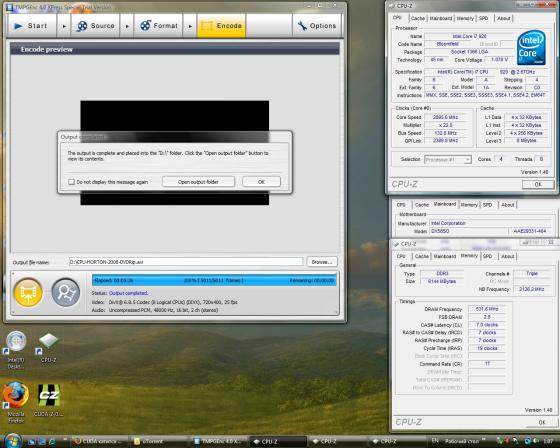Click the Intel Core logo in CPU-Z

531,47
